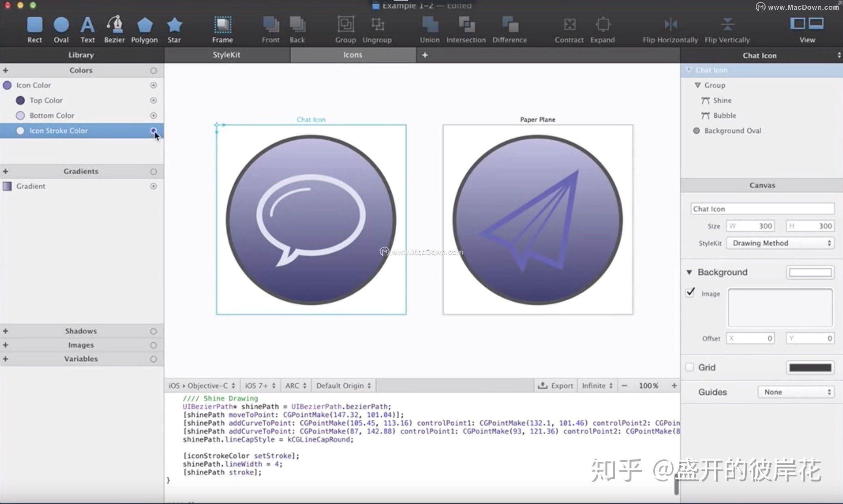The width and height of the screenshot is (843, 504).
Task: Click the Top Color radio indicator
Action: pyautogui.click(x=154, y=100)
